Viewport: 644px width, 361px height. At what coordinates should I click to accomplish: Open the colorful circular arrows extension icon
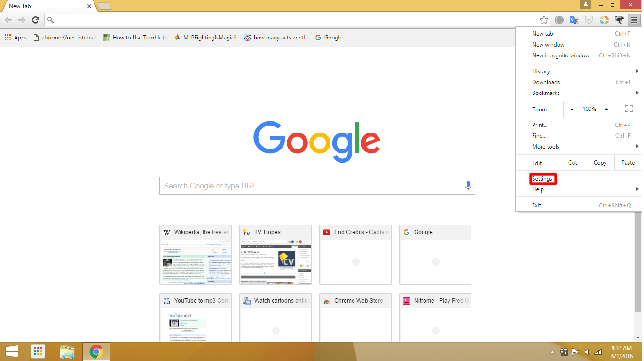[604, 20]
